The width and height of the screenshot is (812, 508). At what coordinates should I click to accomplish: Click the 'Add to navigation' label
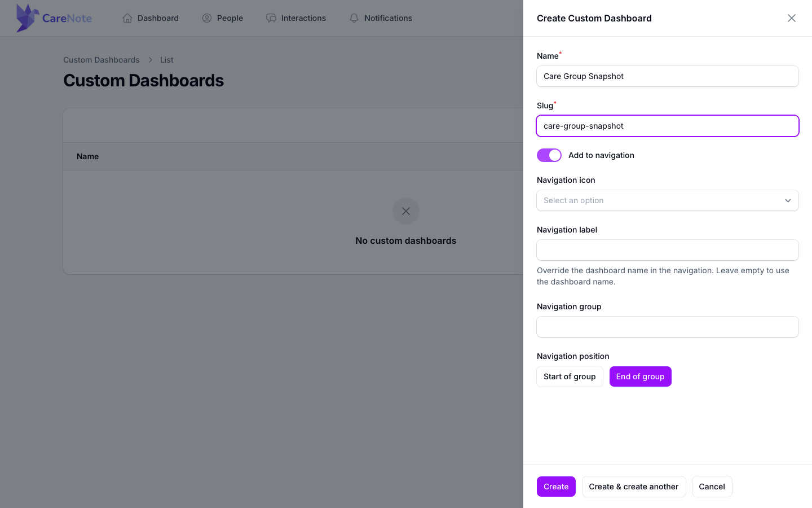[601, 155]
